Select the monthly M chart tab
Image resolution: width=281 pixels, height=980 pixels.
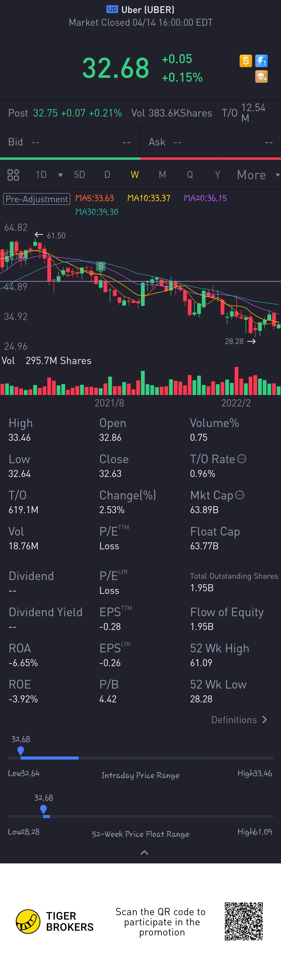pos(162,175)
